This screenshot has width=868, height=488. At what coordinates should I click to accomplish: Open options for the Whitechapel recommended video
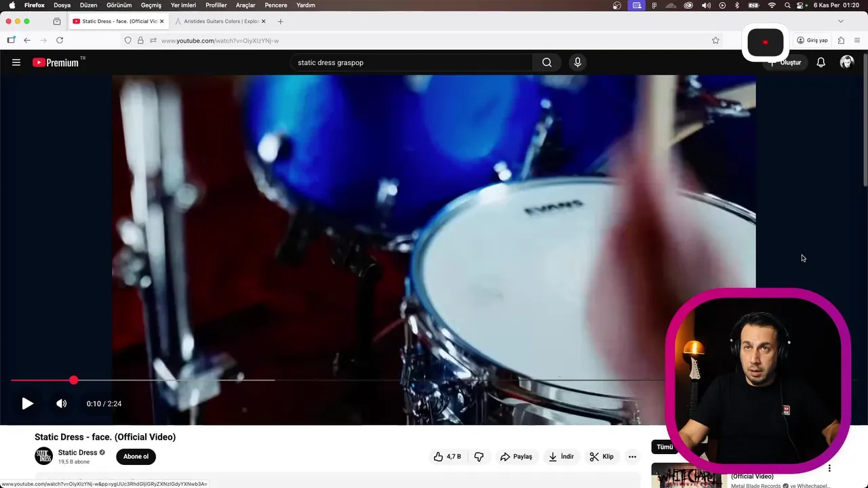pyautogui.click(x=829, y=468)
